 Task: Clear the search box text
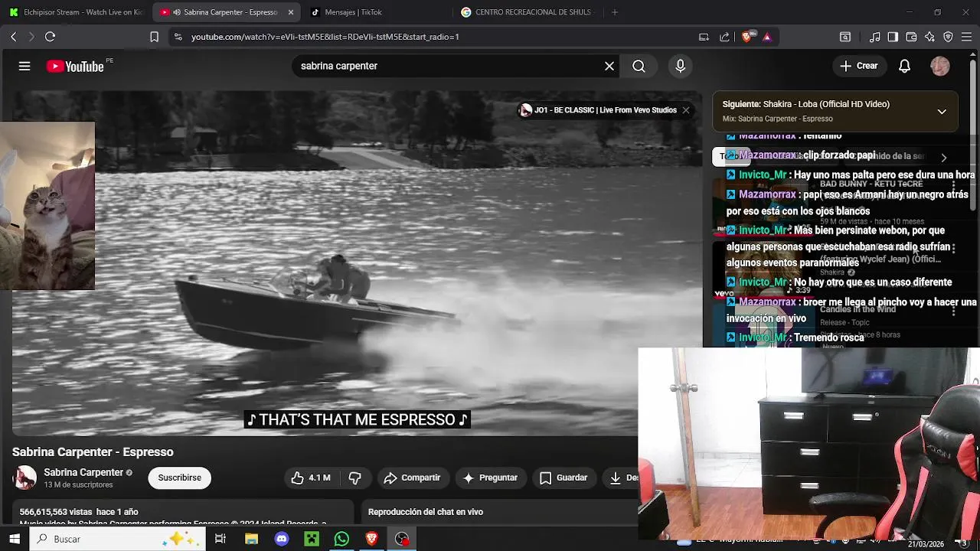coord(609,67)
